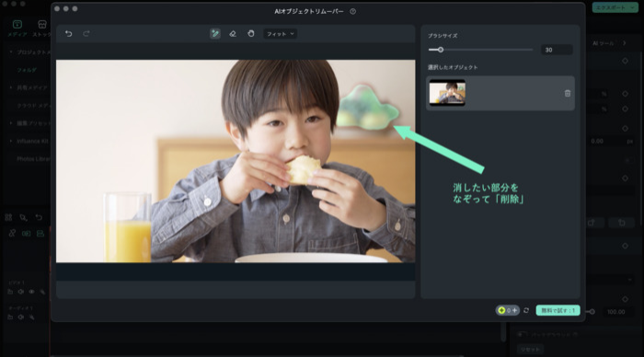Viewport: 644px width, 357px height.
Task: Click the 無料で試す:1 button
Action: tap(558, 310)
